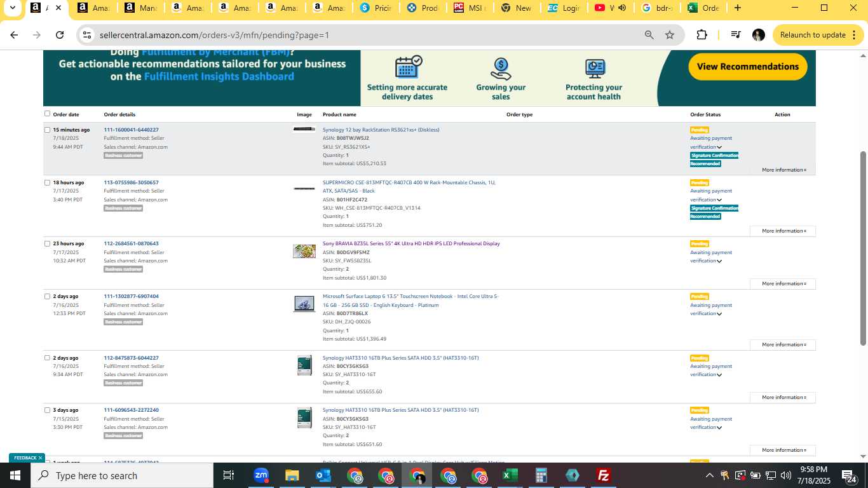Screen dimensions: 868x488
Task: Switch to the Orde Excel browser tab
Action: click(x=703, y=8)
